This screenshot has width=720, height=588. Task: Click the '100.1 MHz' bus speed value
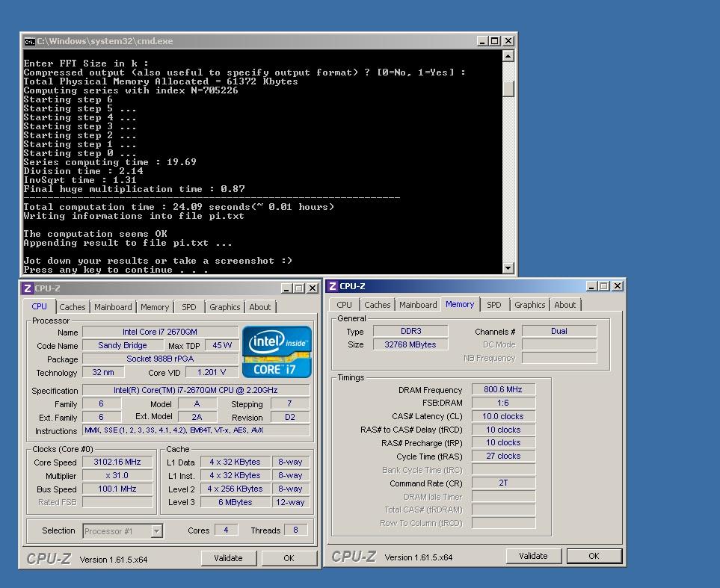click(117, 489)
